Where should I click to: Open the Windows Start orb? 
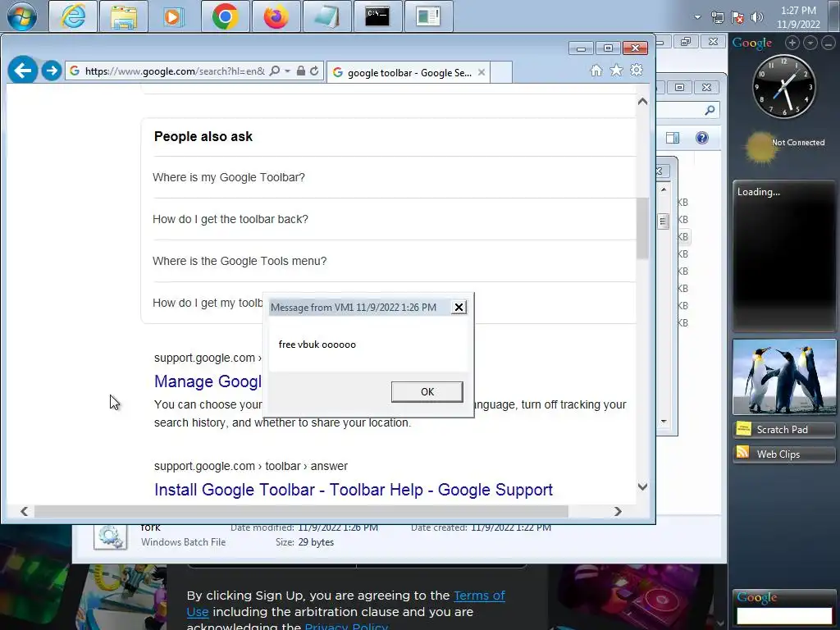point(22,16)
